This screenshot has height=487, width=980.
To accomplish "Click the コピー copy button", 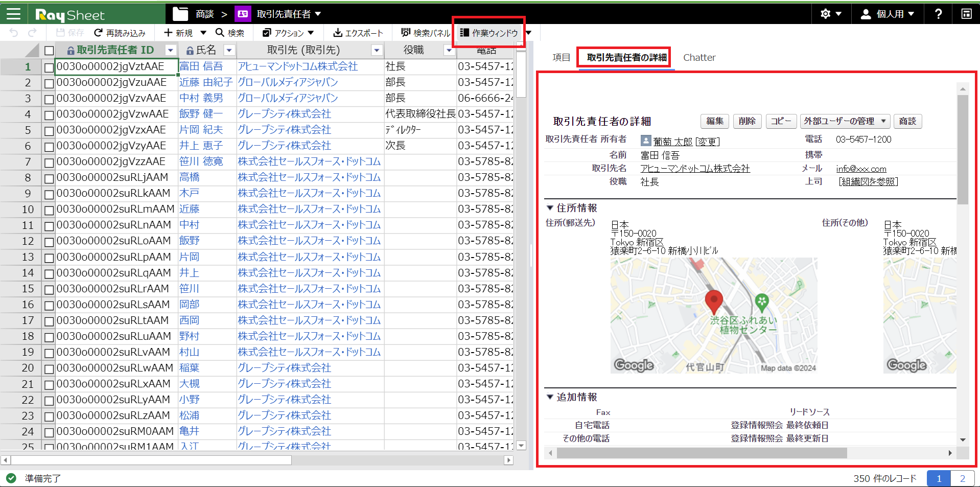I will (781, 121).
